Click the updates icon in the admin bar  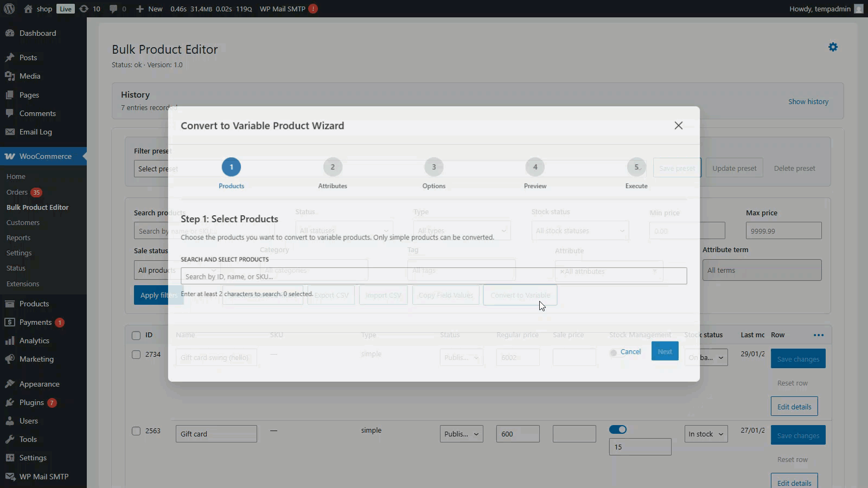90,9
